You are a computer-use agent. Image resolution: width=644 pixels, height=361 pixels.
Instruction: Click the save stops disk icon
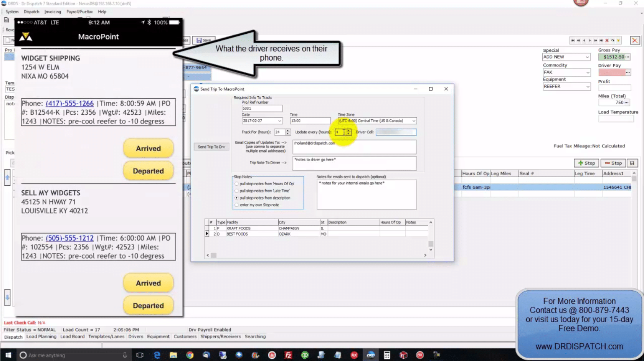coord(632,163)
